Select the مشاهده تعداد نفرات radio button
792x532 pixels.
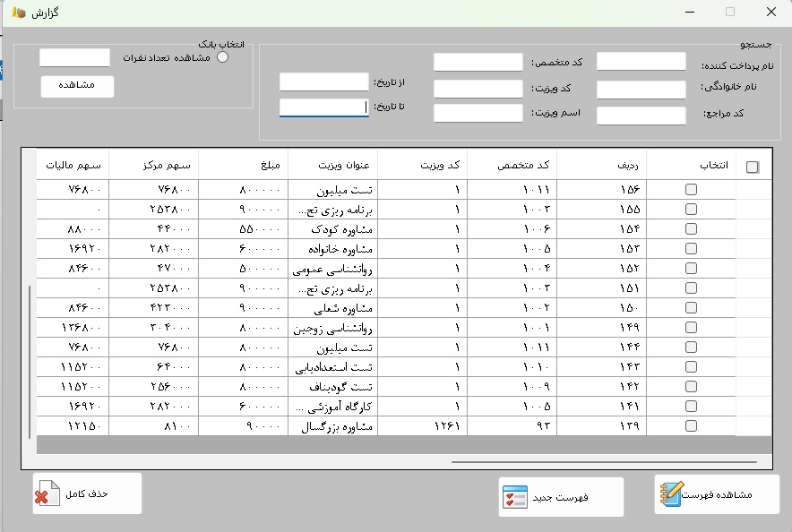tap(223, 57)
